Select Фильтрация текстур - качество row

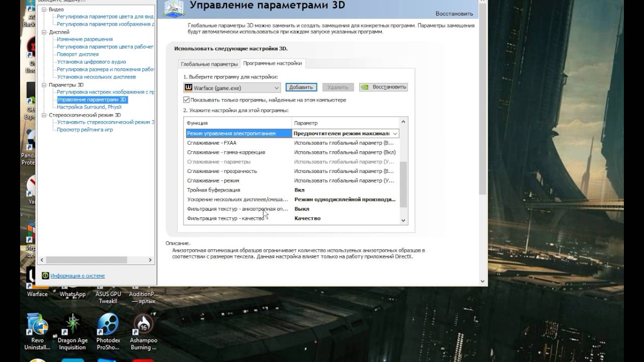(x=291, y=218)
